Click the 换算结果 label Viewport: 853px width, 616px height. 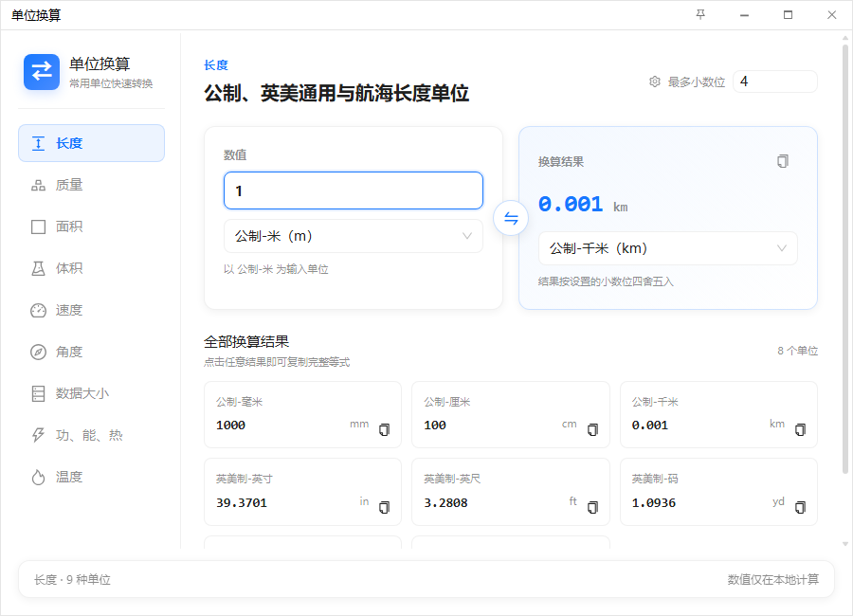(x=561, y=162)
